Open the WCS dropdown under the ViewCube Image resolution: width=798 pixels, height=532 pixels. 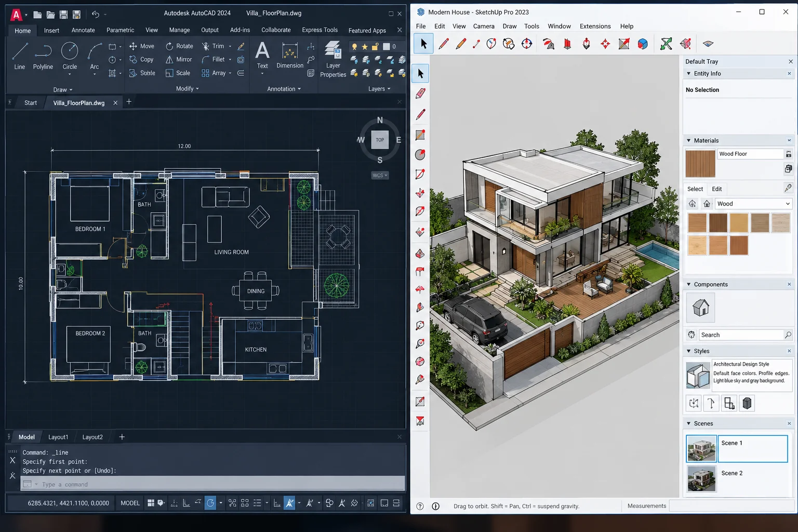pyautogui.click(x=380, y=176)
